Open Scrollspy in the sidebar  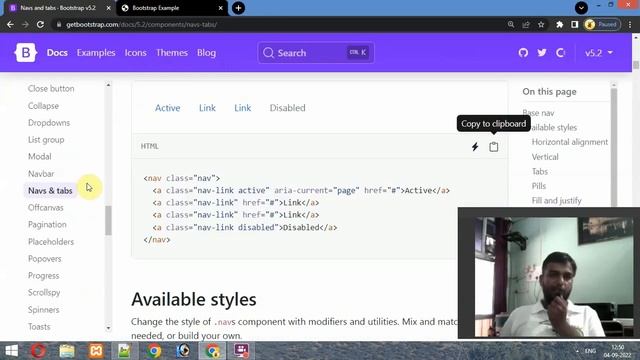point(44,293)
